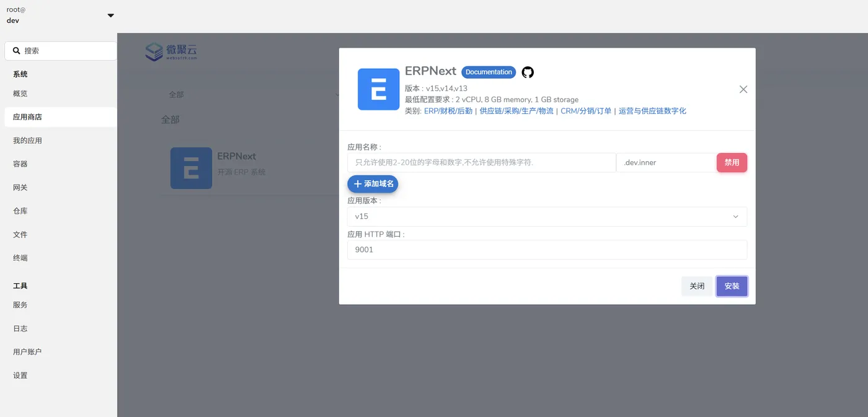Click the 全部 heading above the app list
The width and height of the screenshot is (868, 417).
170,120
